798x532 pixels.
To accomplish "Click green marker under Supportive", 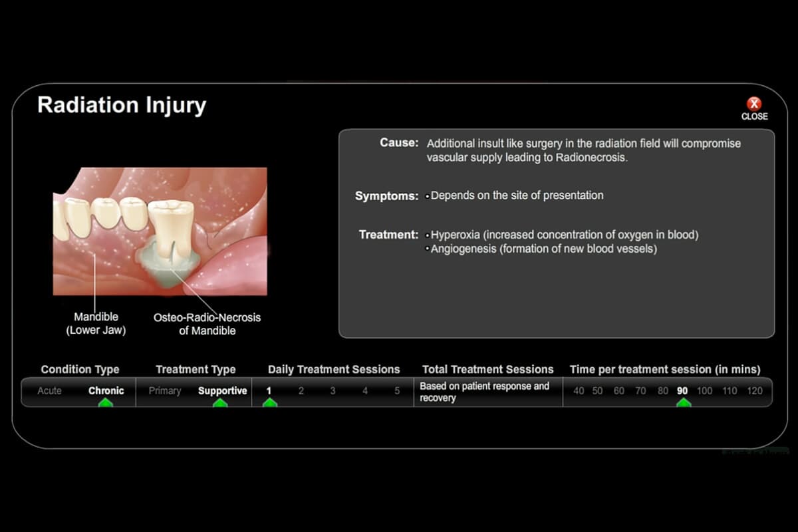I will [x=220, y=403].
